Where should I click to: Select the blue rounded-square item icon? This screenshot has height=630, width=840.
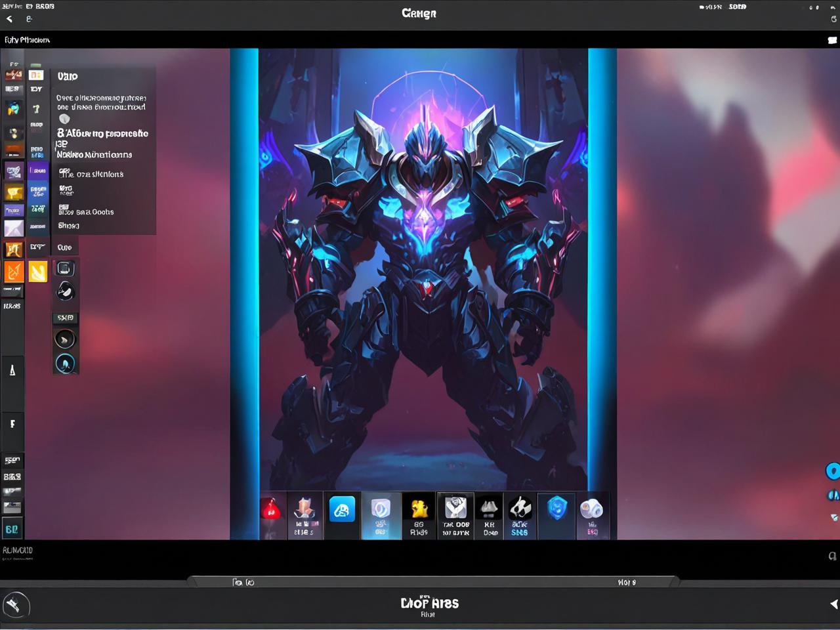(342, 509)
